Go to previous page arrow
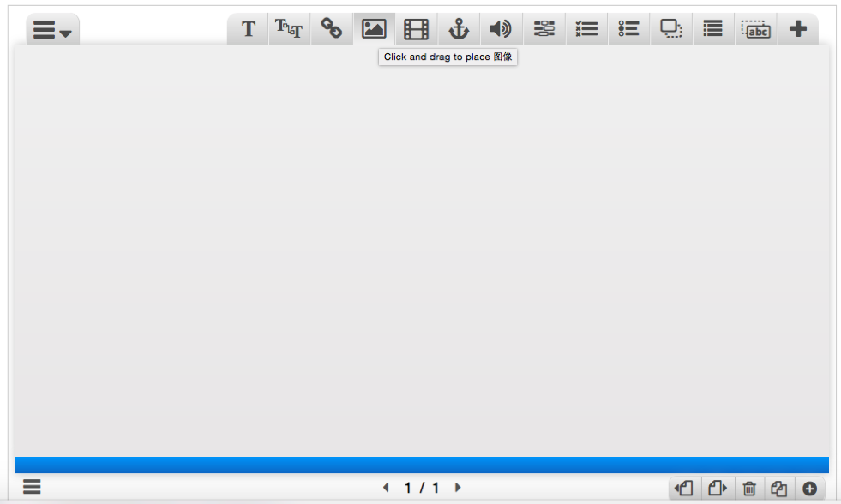The image size is (841, 504). click(386, 488)
